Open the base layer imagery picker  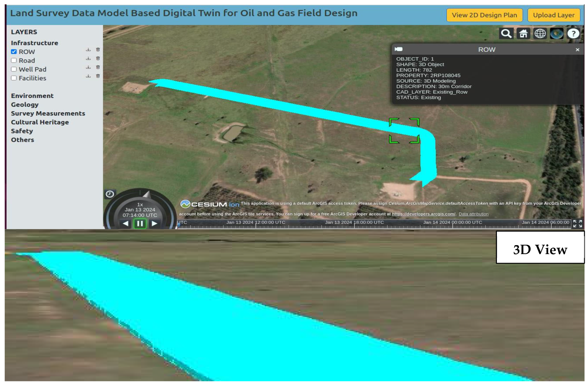557,34
